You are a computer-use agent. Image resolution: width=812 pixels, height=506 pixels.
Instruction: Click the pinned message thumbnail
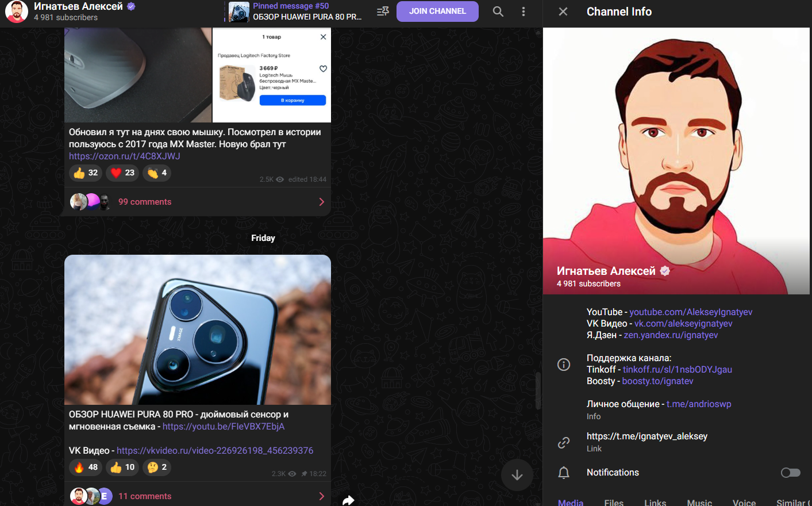coord(238,12)
